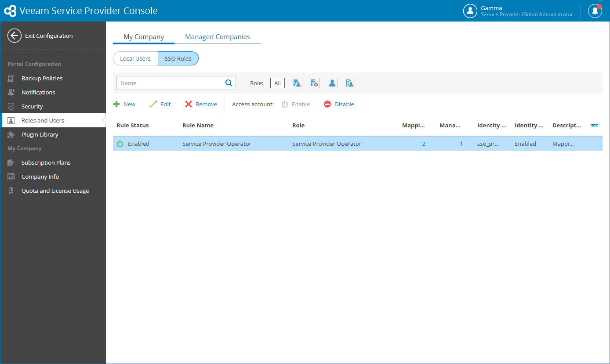Switch to Local Users view
Screen dimensions: 610x364
[135, 58]
